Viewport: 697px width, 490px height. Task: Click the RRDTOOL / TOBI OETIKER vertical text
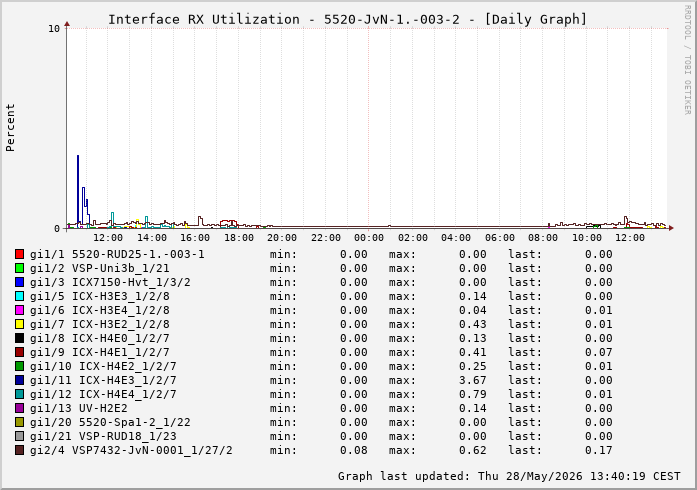coord(687,60)
